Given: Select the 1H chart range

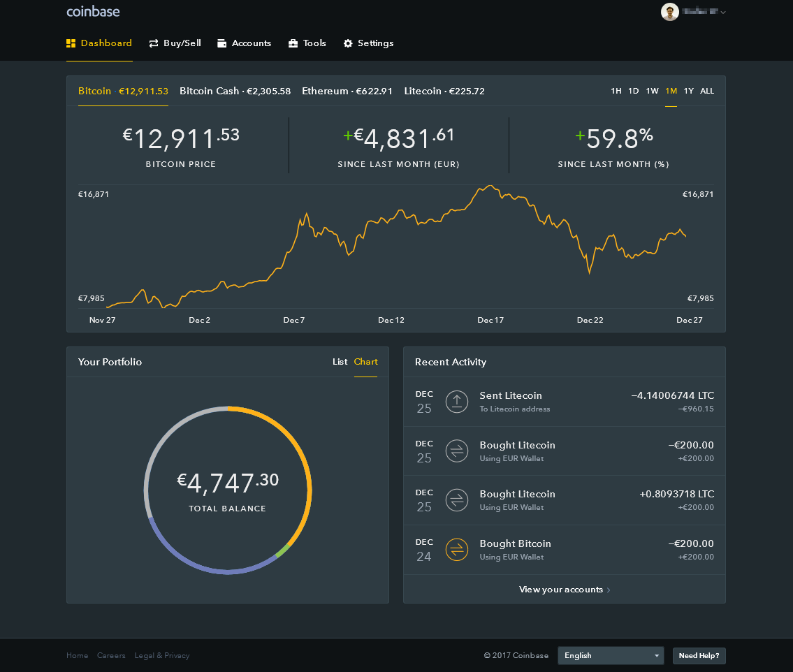Looking at the screenshot, I should point(616,91).
